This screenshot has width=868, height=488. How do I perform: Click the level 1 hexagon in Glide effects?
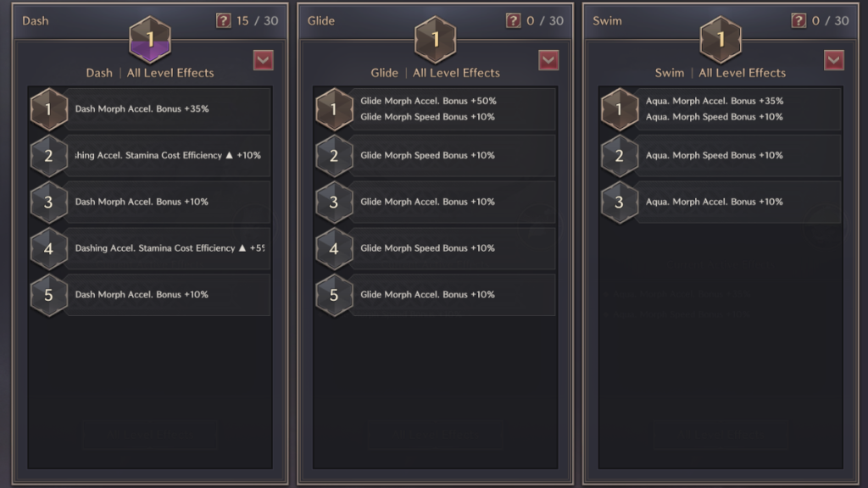point(334,108)
